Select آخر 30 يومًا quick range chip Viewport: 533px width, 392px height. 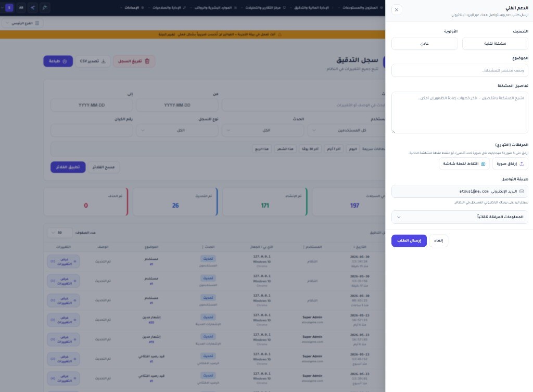(x=310, y=149)
